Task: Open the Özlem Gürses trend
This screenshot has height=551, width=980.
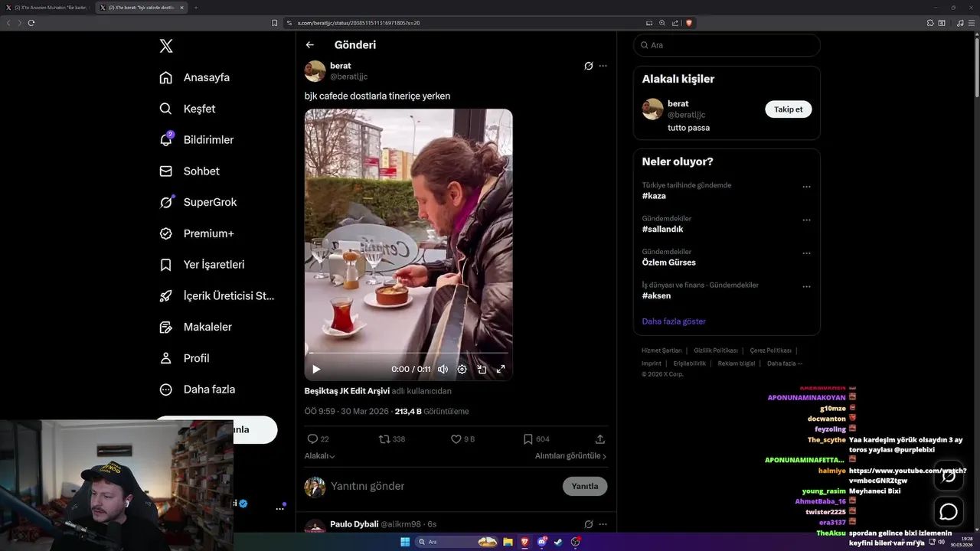Action: pyautogui.click(x=669, y=262)
